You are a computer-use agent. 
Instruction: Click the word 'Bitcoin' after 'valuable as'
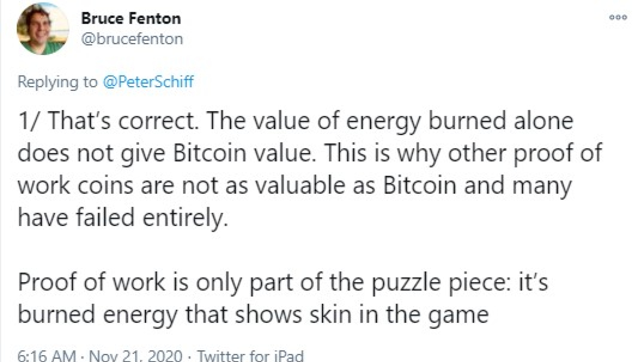click(420, 185)
